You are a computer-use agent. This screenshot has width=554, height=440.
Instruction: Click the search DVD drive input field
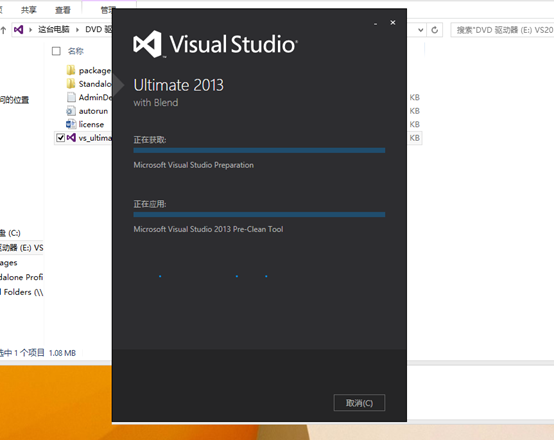[x=502, y=30]
